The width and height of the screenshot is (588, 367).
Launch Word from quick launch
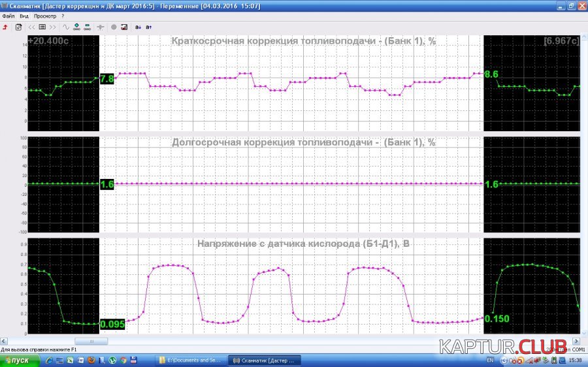click(80, 360)
